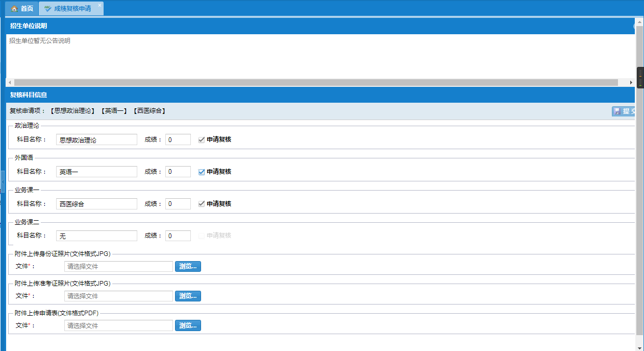This screenshot has width=644, height=351.
Task: Uncheck 申请复核 for 英语一
Action: [x=202, y=172]
